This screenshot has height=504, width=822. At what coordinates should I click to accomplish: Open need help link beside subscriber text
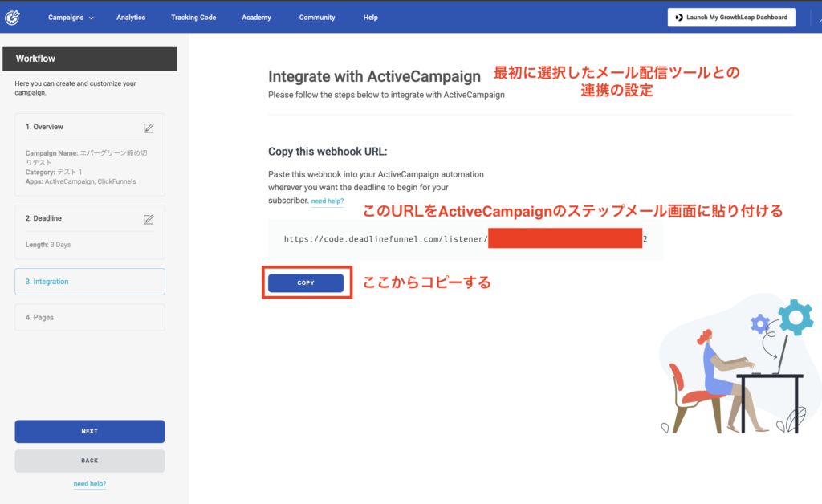coord(328,201)
